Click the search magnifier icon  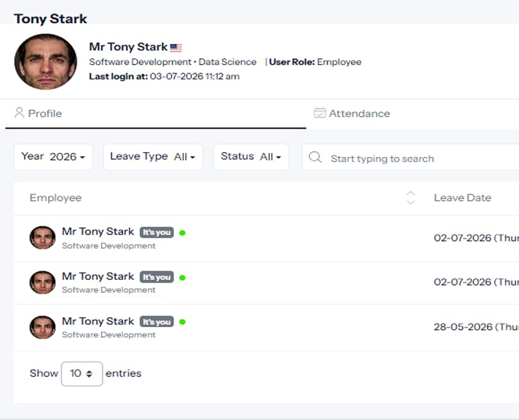point(315,157)
